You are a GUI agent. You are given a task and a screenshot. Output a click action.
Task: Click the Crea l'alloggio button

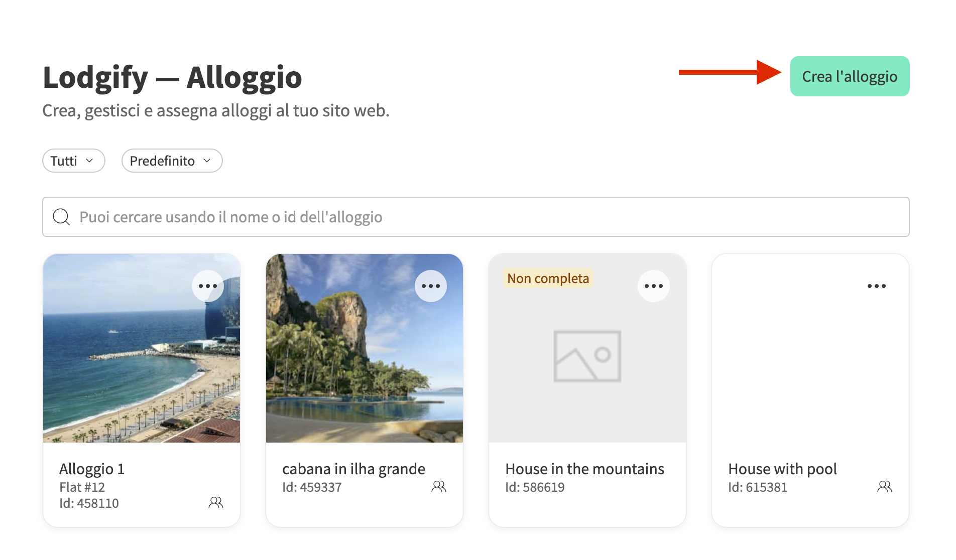850,76
